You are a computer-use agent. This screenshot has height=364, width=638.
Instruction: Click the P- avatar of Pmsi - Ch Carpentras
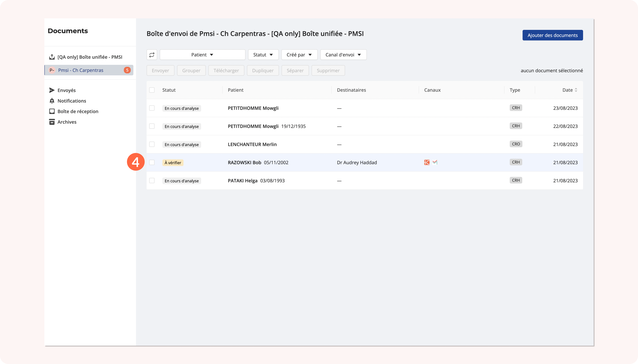coord(52,70)
